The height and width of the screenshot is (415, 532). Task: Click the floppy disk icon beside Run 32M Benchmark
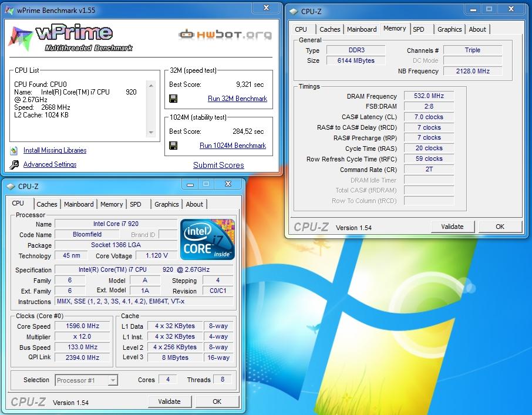[x=173, y=99]
